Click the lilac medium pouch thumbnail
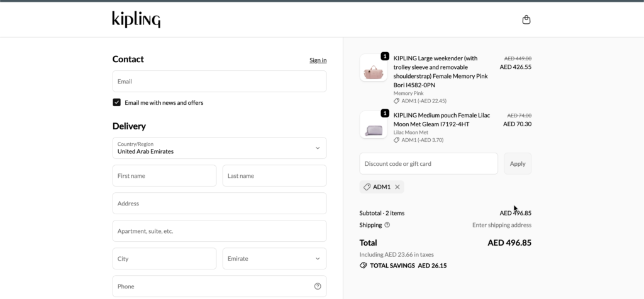The image size is (644, 299). (x=374, y=124)
